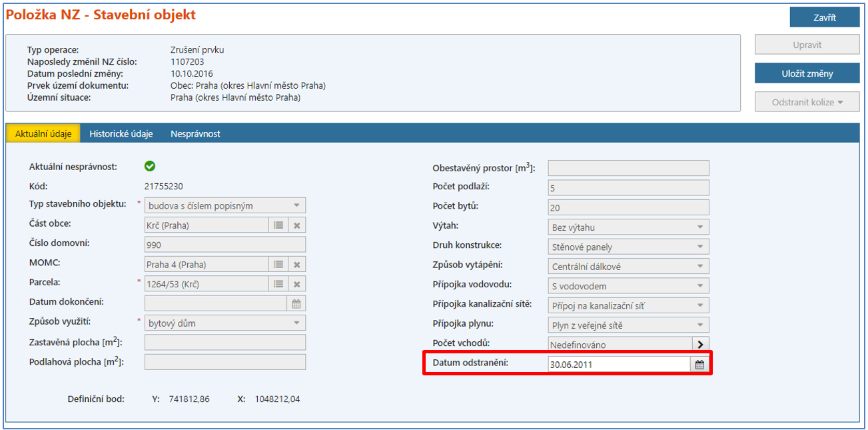Image resolution: width=868 pixels, height=430 pixels.
Task: Clear the Část obce field value
Action: tap(297, 225)
